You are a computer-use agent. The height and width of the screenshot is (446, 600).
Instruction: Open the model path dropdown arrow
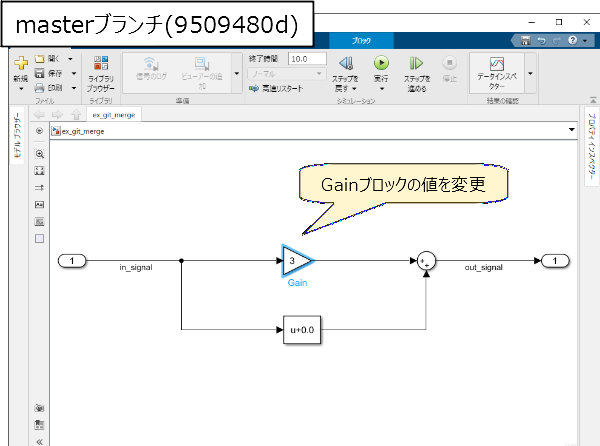pos(571,130)
